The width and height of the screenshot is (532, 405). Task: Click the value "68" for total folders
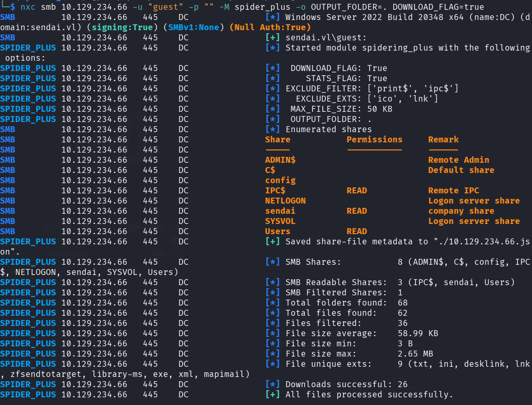[x=403, y=303]
